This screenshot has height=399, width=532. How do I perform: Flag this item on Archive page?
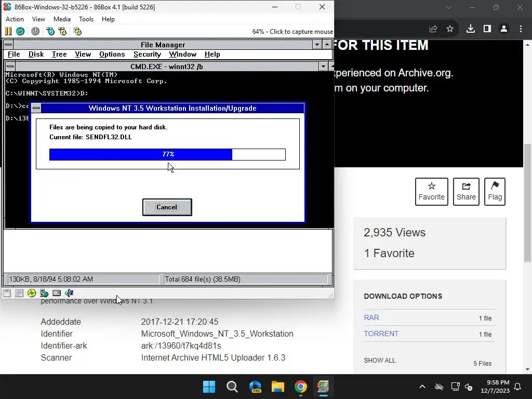[495, 192]
